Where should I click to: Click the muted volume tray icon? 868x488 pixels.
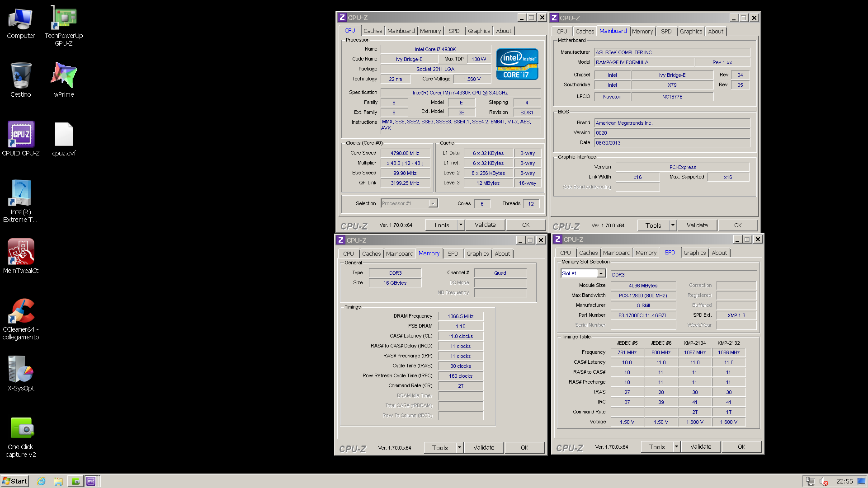tap(824, 481)
